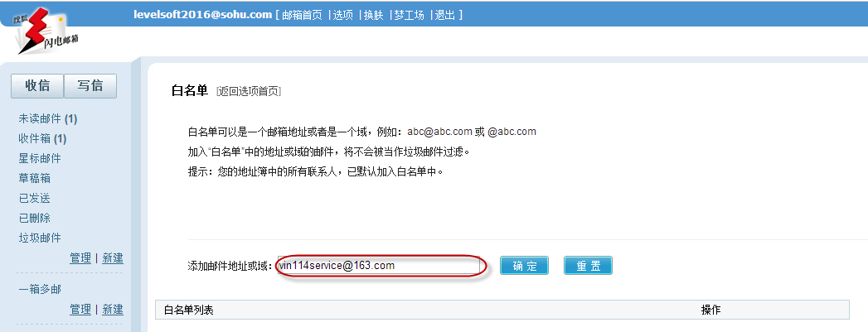Click 退出 to log out
The height and width of the screenshot is (332, 868).
(x=445, y=15)
